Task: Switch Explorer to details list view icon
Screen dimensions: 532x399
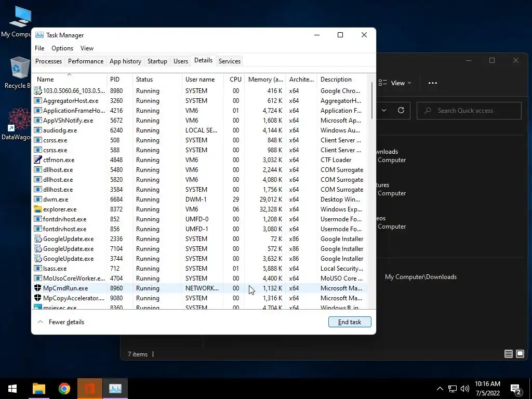Action: click(x=508, y=354)
